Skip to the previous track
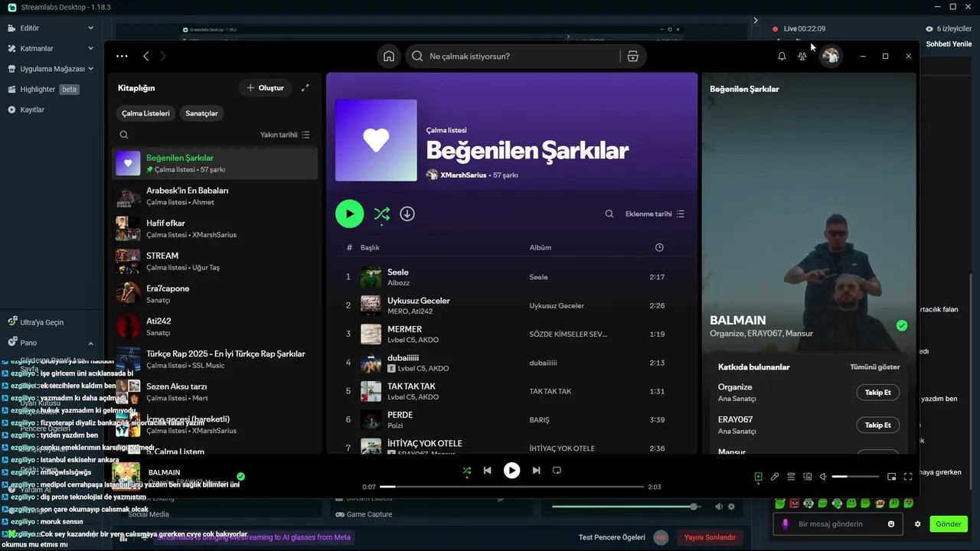The width and height of the screenshot is (980, 551). point(487,471)
